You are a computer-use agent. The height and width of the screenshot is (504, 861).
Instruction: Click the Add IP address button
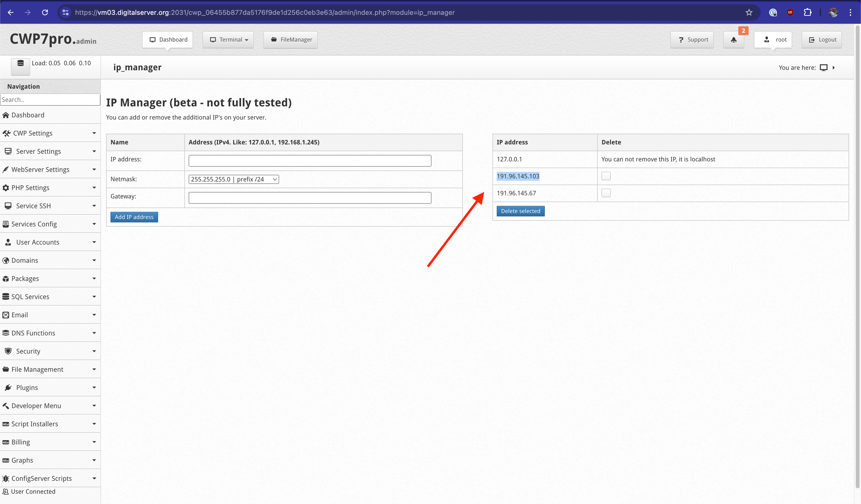[134, 217]
